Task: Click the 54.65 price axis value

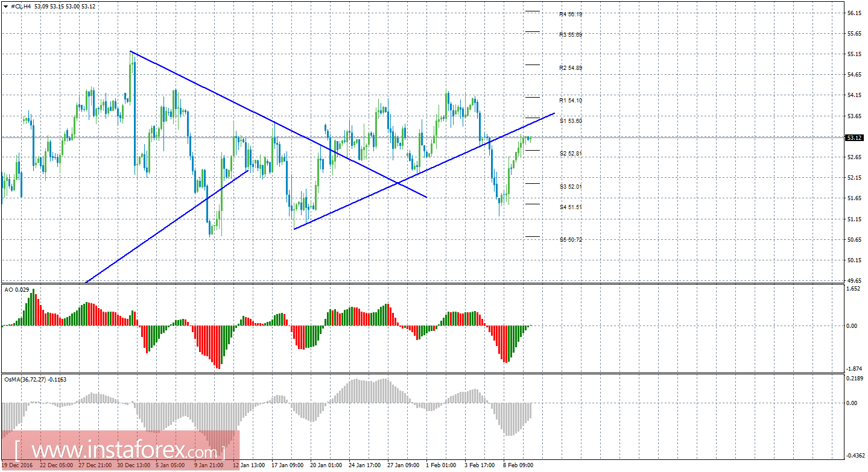Action: (x=854, y=75)
